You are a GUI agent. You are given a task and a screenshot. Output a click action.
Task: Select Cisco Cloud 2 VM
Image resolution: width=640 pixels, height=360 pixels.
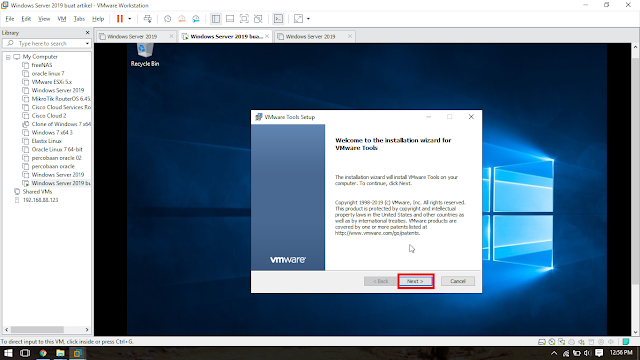point(49,116)
